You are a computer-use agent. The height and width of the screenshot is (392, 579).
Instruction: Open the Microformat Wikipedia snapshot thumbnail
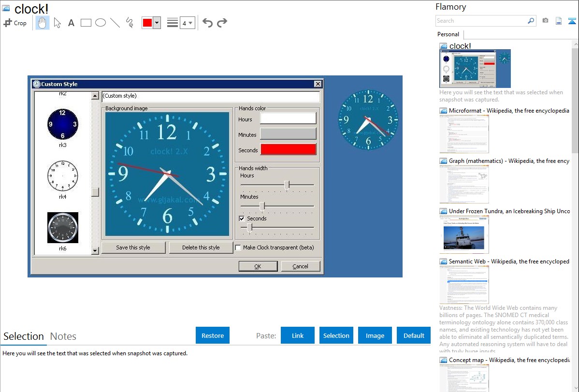[x=464, y=134]
